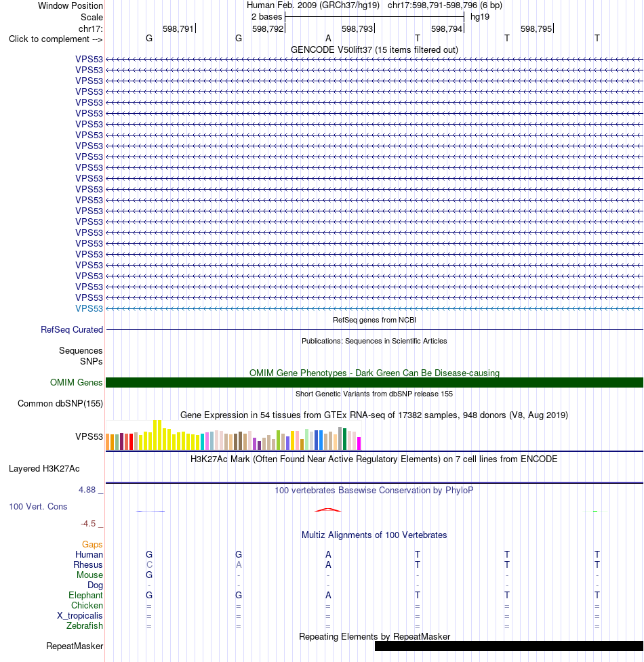Click the magenta last bar in GTEx chart
Screen dimensions: 644x662
click(359, 443)
